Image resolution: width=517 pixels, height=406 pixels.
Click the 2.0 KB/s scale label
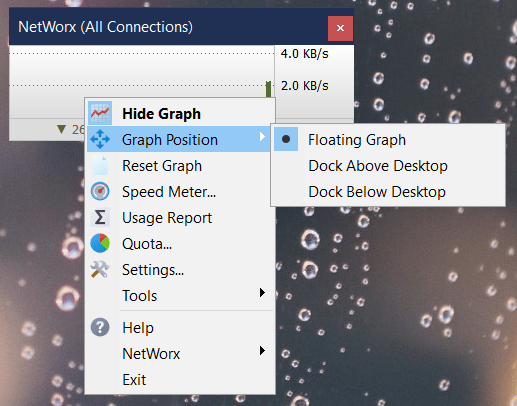[304, 86]
